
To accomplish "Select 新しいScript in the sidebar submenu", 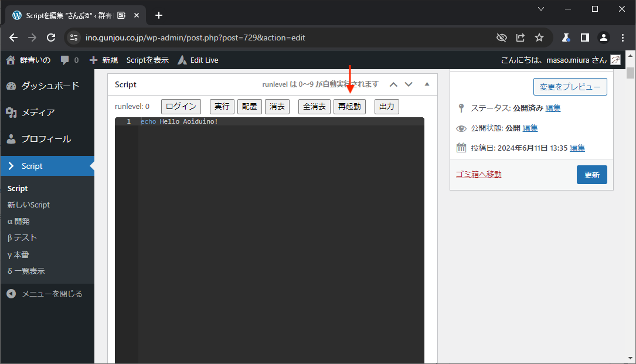I will (29, 205).
